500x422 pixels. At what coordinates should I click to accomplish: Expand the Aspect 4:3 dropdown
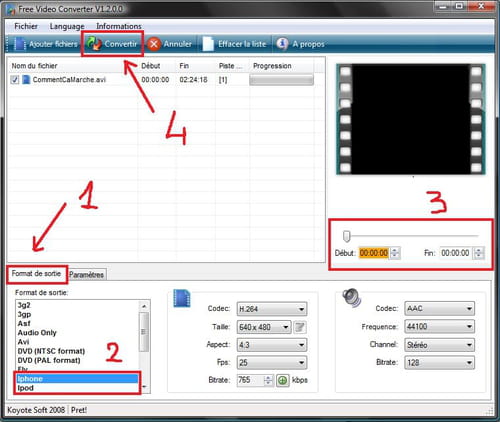(272, 345)
